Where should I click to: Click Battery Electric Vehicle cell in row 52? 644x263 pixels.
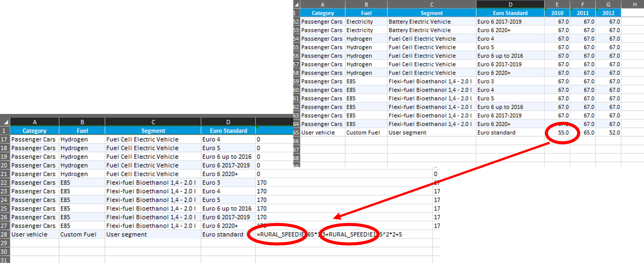pos(431,22)
